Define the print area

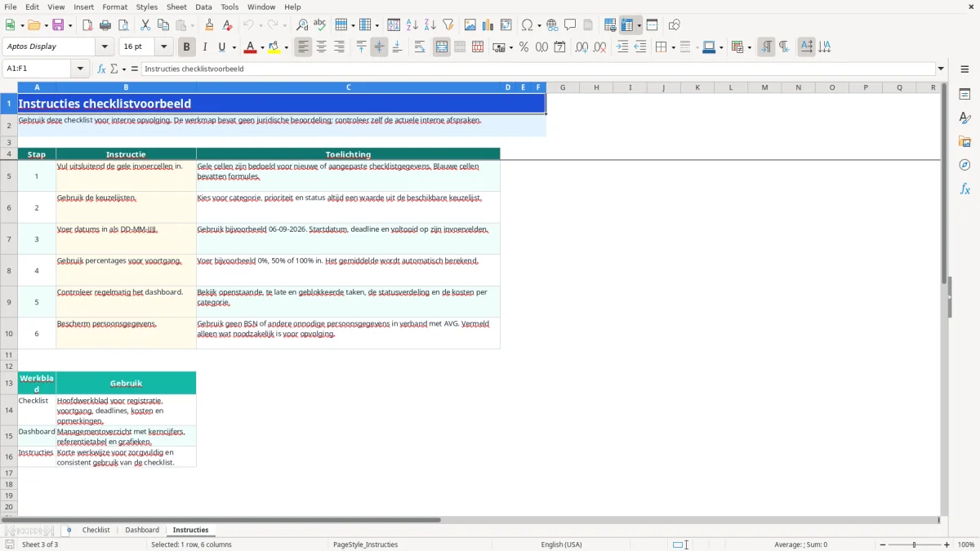(609, 25)
